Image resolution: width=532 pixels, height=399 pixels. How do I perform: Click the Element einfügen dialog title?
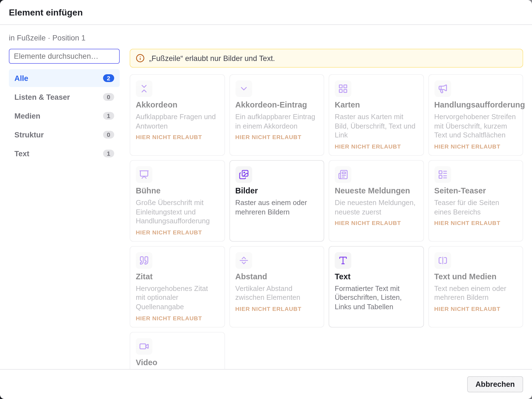[46, 12]
